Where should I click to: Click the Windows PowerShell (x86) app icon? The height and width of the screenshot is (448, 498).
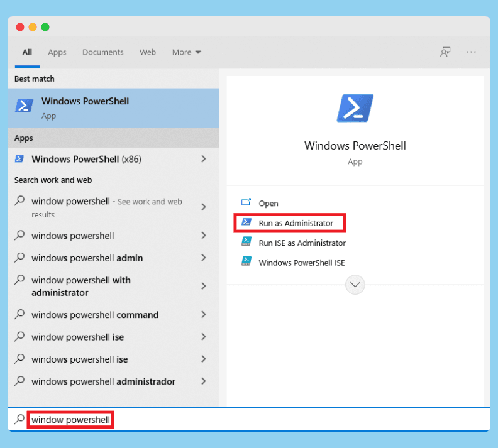coord(19,159)
